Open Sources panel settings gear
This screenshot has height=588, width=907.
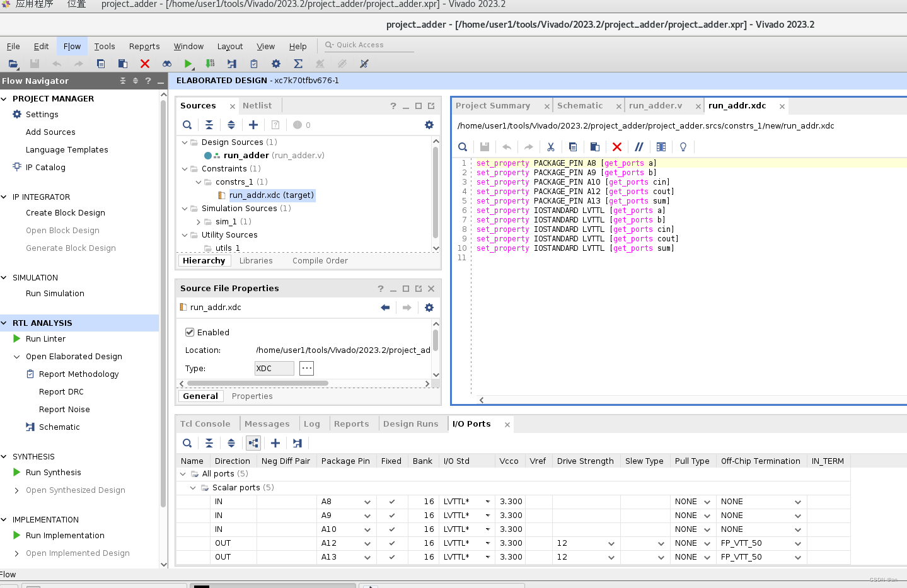(x=429, y=125)
